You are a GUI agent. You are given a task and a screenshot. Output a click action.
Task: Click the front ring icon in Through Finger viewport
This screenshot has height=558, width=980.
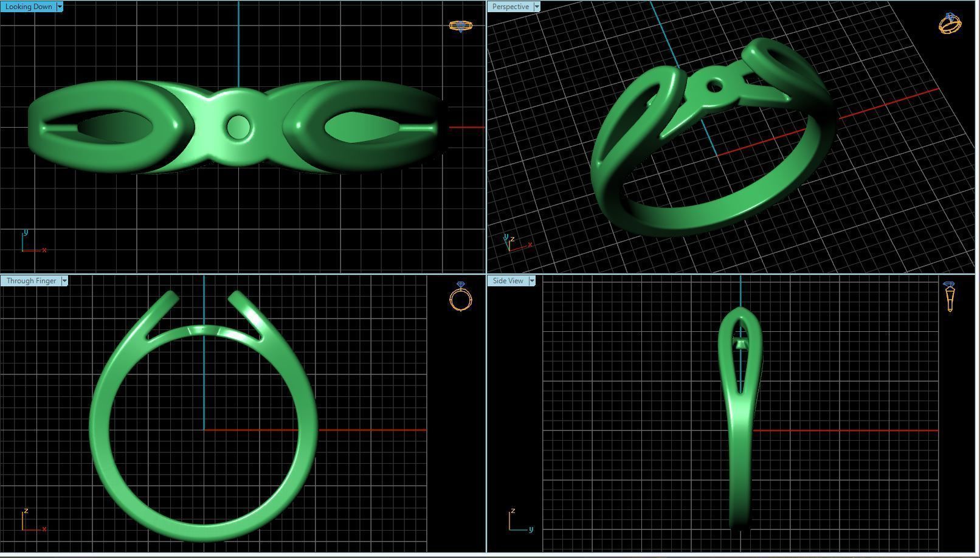point(461,296)
